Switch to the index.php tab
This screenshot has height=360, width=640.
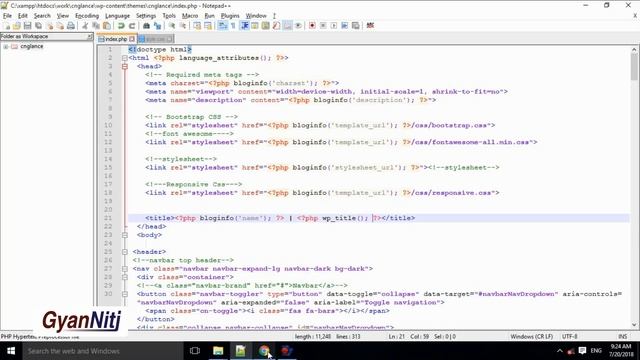coord(116,39)
